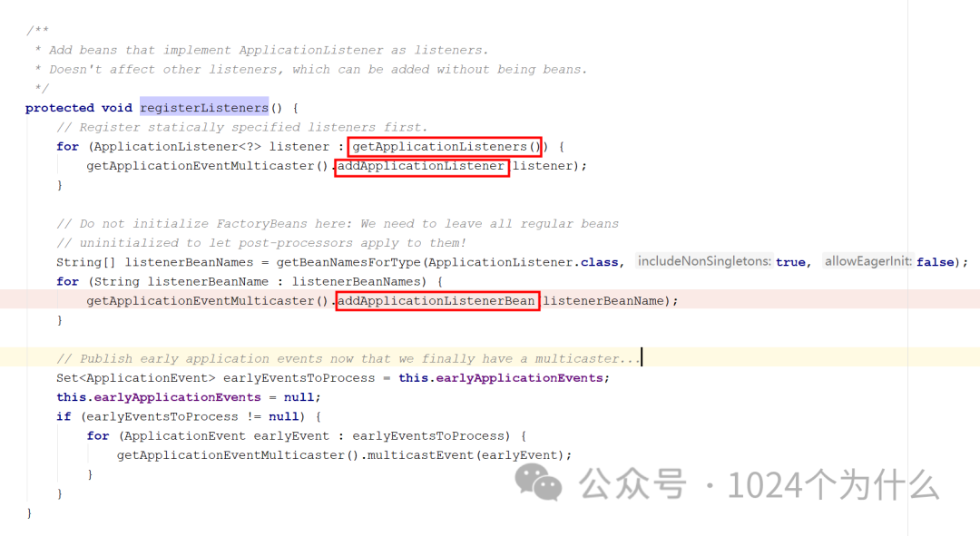Click the multicastEvent method call
This screenshot has height=536, width=980.
click(421, 455)
